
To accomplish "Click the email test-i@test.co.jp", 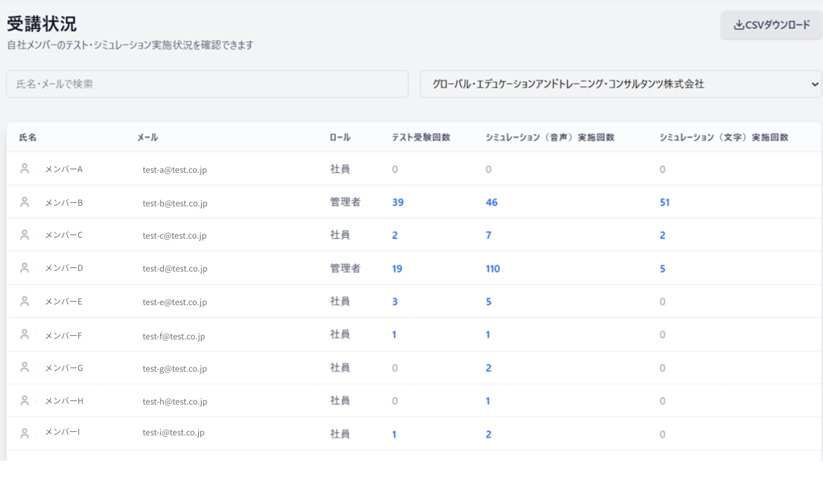I will click(174, 432).
